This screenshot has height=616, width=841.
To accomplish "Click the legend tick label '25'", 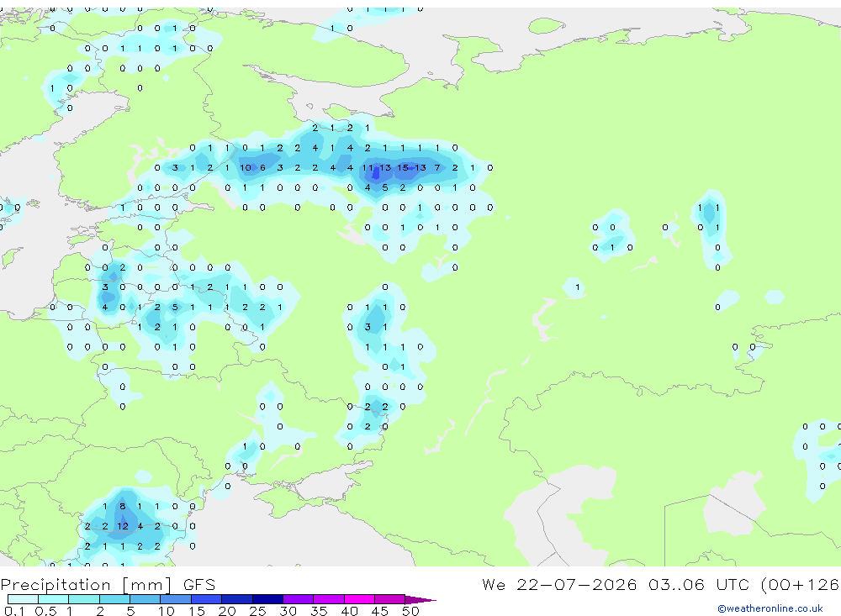I will (257, 611).
